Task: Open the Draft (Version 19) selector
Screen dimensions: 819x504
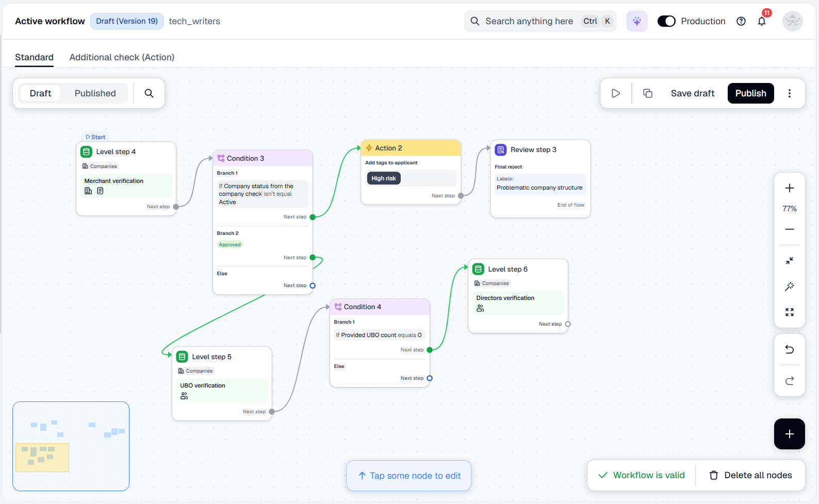Action: tap(127, 21)
